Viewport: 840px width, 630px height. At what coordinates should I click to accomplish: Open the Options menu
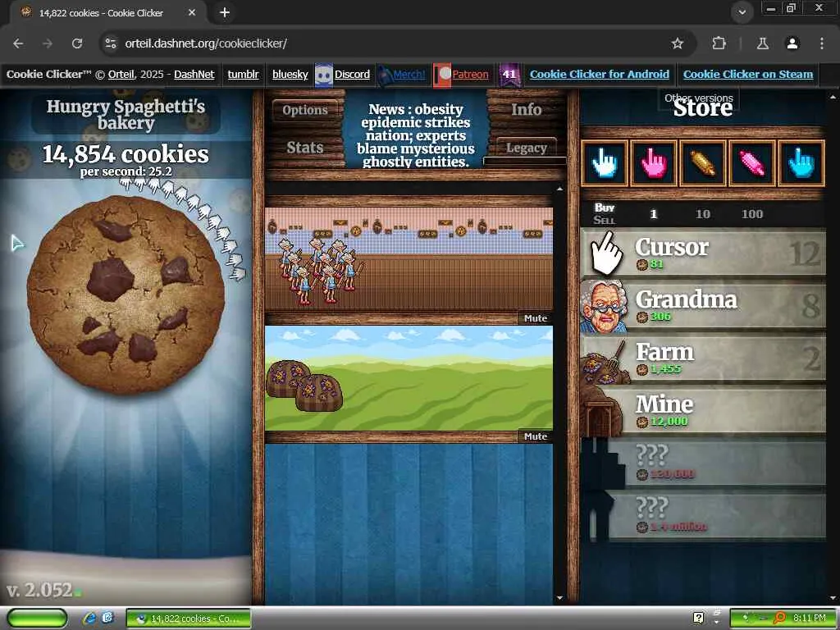point(305,110)
